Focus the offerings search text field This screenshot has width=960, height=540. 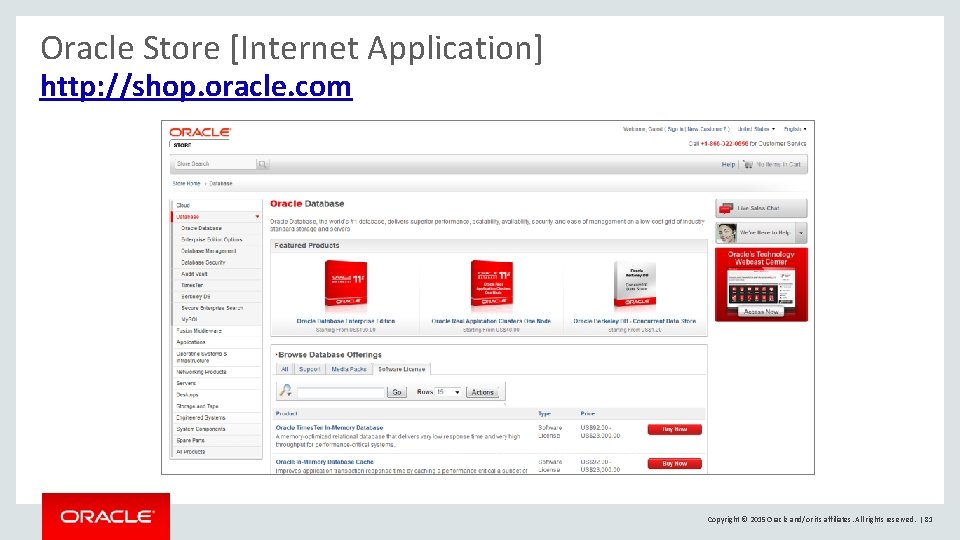(341, 392)
